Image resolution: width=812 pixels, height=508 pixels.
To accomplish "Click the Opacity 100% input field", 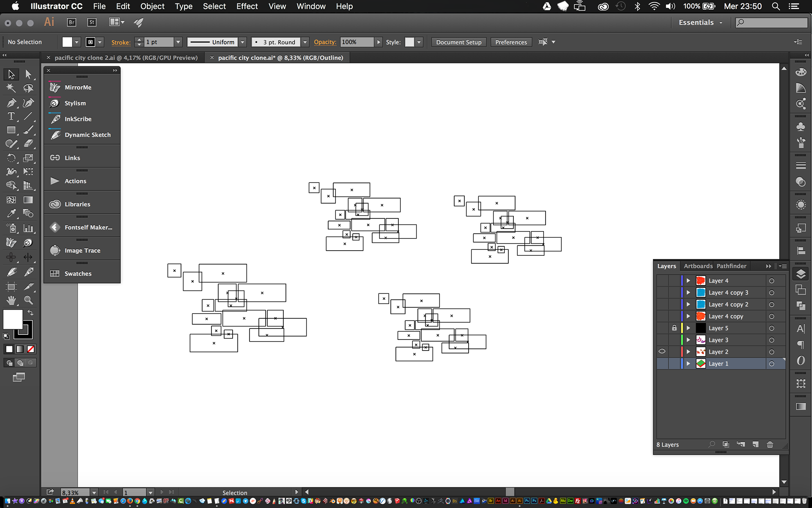I will [357, 42].
